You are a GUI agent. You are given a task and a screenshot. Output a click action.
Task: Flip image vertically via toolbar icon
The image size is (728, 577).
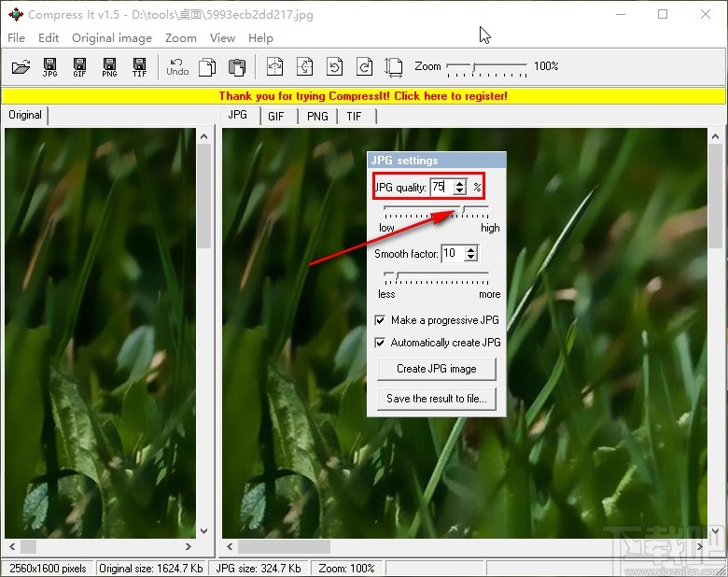(x=304, y=67)
